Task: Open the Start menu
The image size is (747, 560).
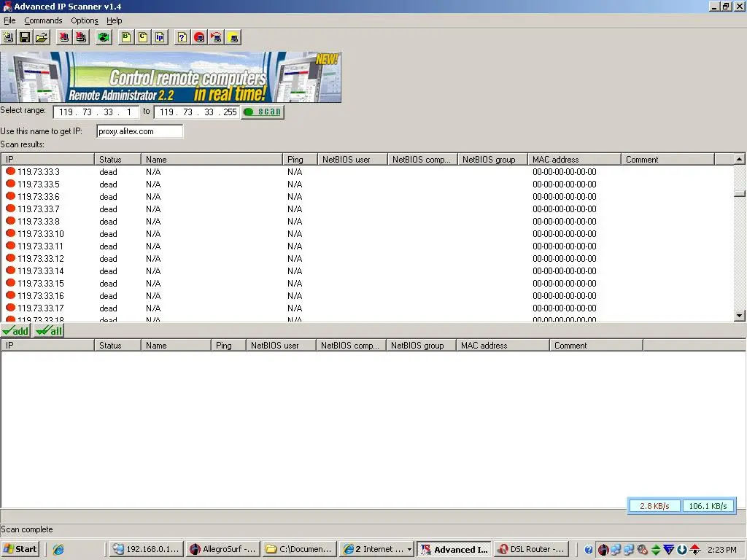Action: [x=20, y=549]
